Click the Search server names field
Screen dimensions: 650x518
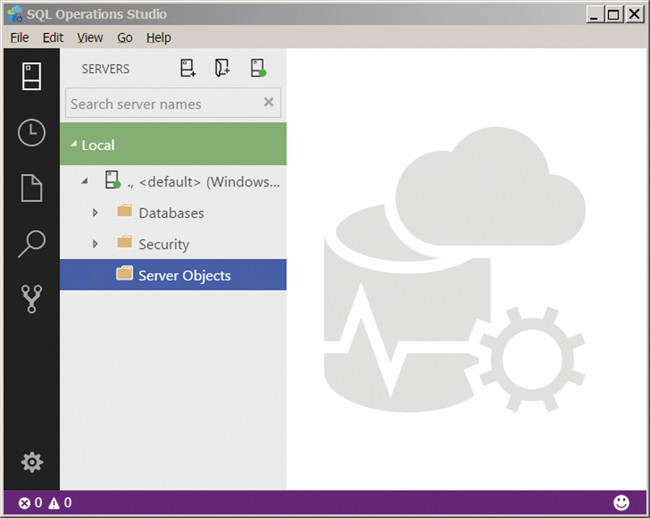pos(173,103)
